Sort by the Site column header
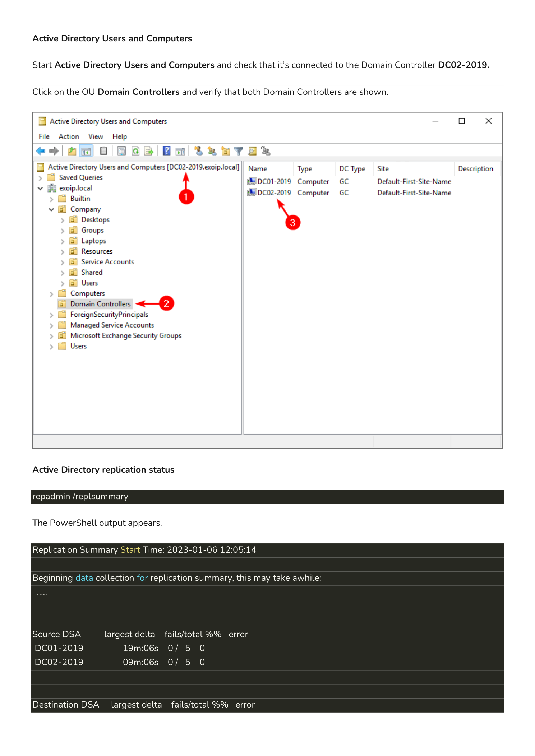Viewport: 535px width, 756px height. [415, 169]
